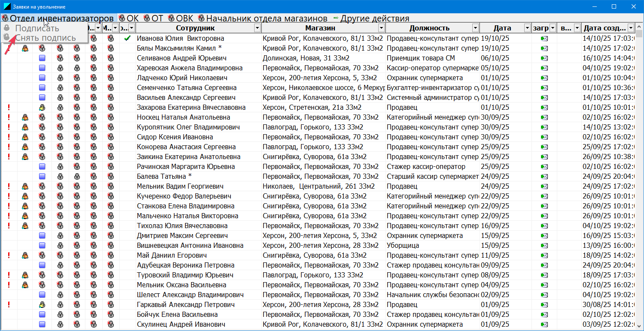Screen dimensions: 644x331
Task: Click the envelope icon in Балева Татьяна row
Action: [x=544, y=176]
